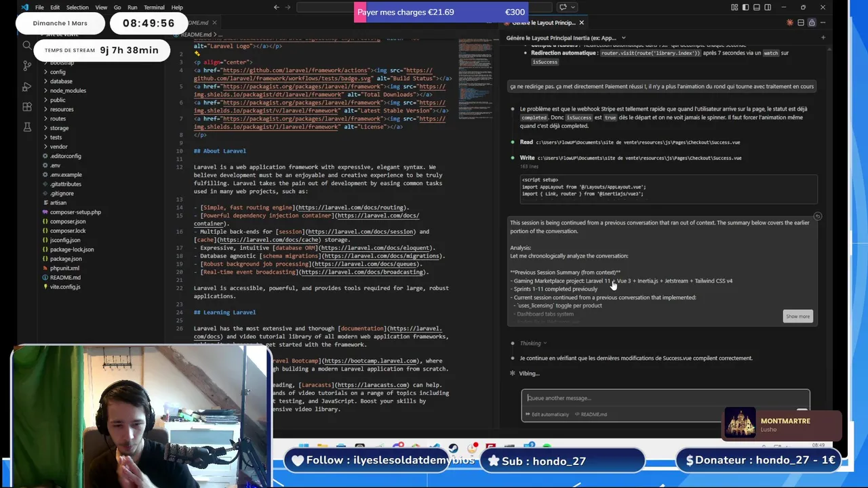Toggle the Primary Side Bar layout icon

(745, 7)
